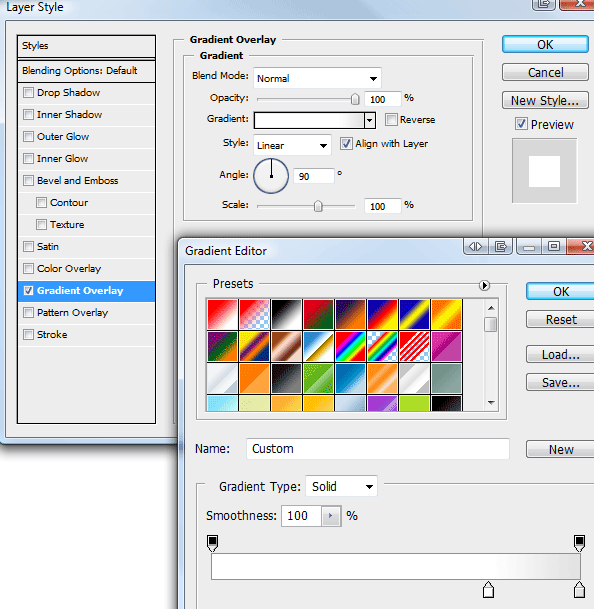Click the right opacity stop on gradient bar
This screenshot has height=609, width=594.
[x=579, y=543]
